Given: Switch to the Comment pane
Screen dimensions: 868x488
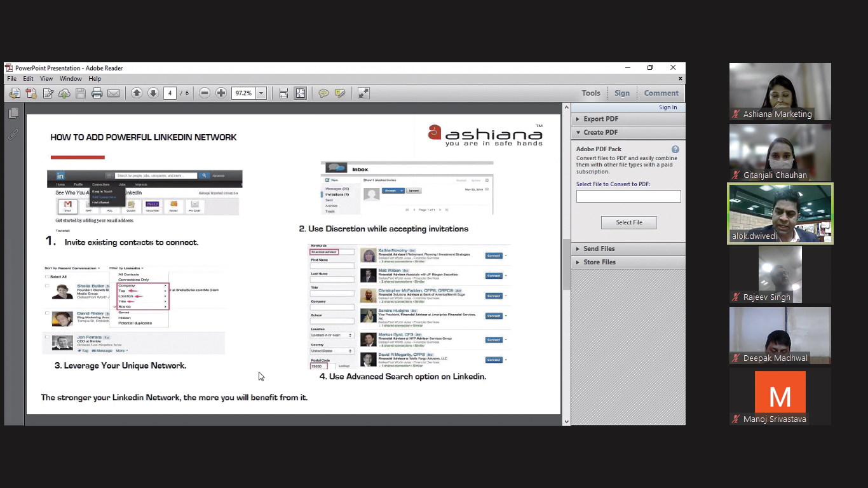Looking at the screenshot, I should (661, 93).
